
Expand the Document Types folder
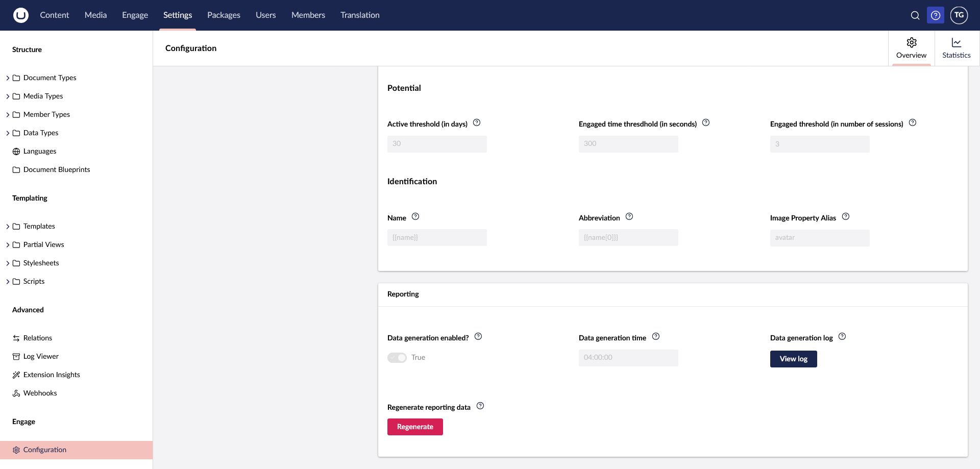[x=8, y=78]
